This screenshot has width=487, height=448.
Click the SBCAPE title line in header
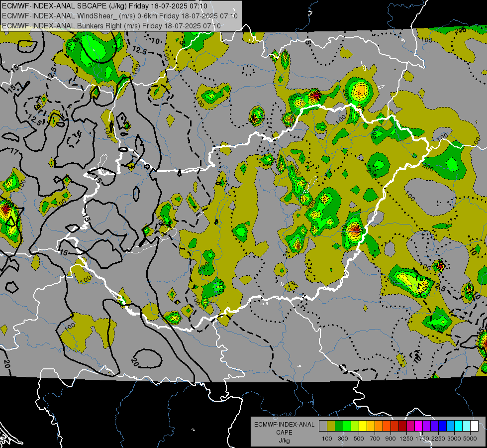click(105, 6)
